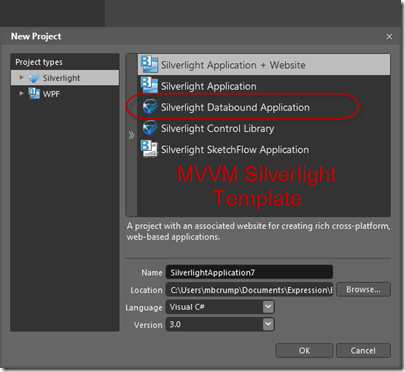This screenshot has width=405, height=372.
Task: Click the Cancel button
Action: point(363,351)
